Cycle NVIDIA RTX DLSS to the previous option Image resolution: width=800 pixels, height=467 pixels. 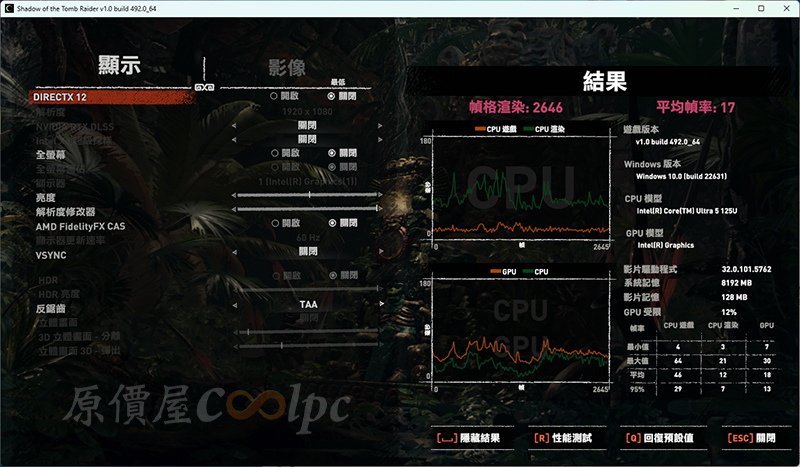[x=234, y=126]
